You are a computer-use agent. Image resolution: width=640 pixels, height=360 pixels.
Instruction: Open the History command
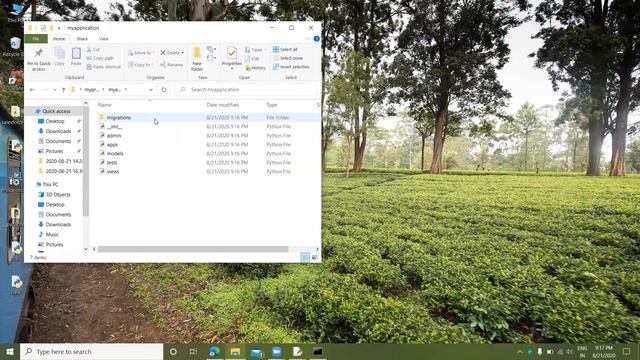pos(256,68)
